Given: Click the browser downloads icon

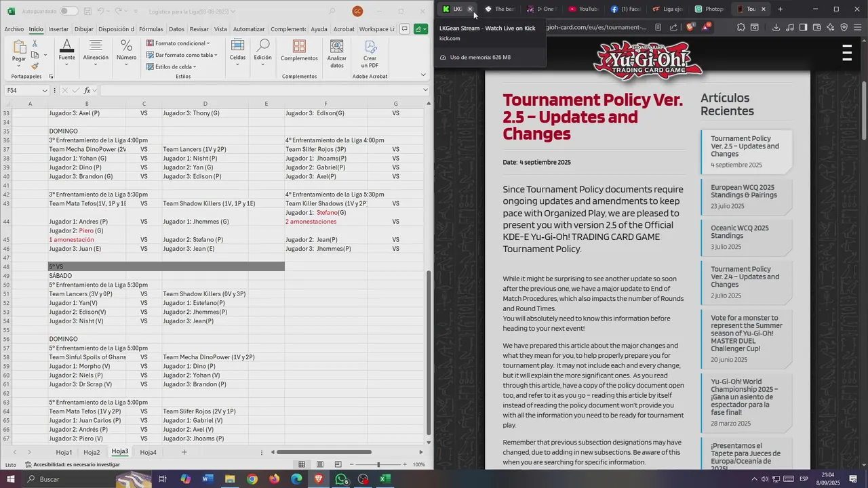Looking at the screenshot, I should [775, 27].
